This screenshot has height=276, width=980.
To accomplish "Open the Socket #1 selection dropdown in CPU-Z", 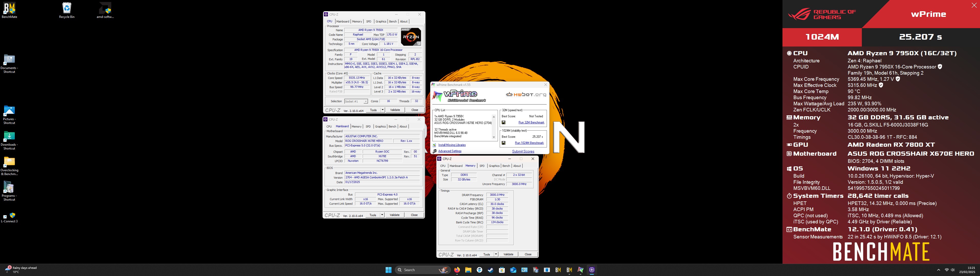I will (x=356, y=101).
